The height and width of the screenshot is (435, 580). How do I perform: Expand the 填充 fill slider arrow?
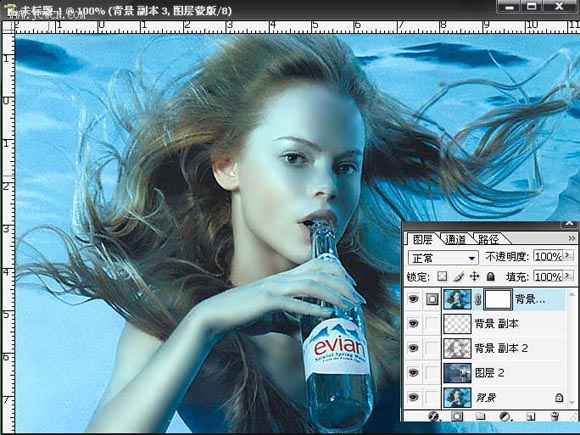point(568,276)
